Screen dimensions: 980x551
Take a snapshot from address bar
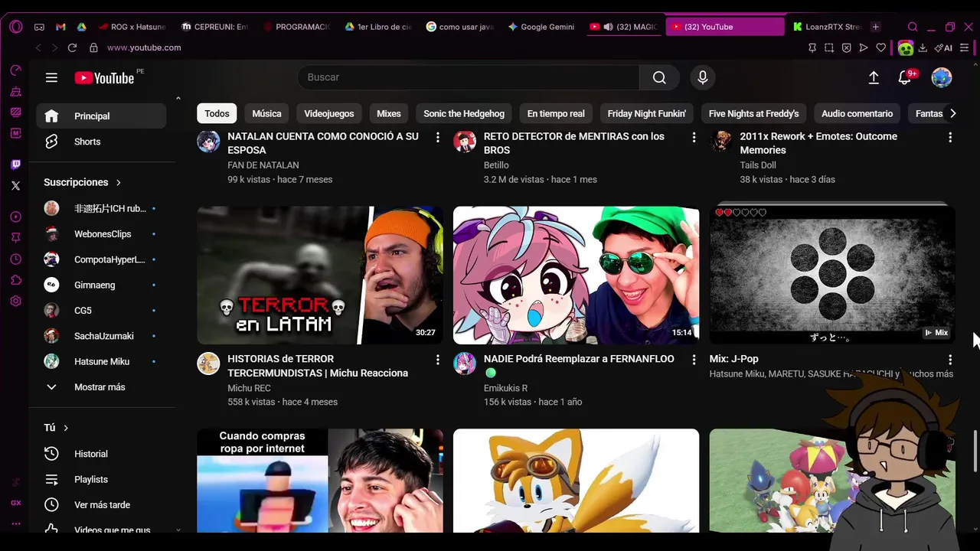pos(829,47)
